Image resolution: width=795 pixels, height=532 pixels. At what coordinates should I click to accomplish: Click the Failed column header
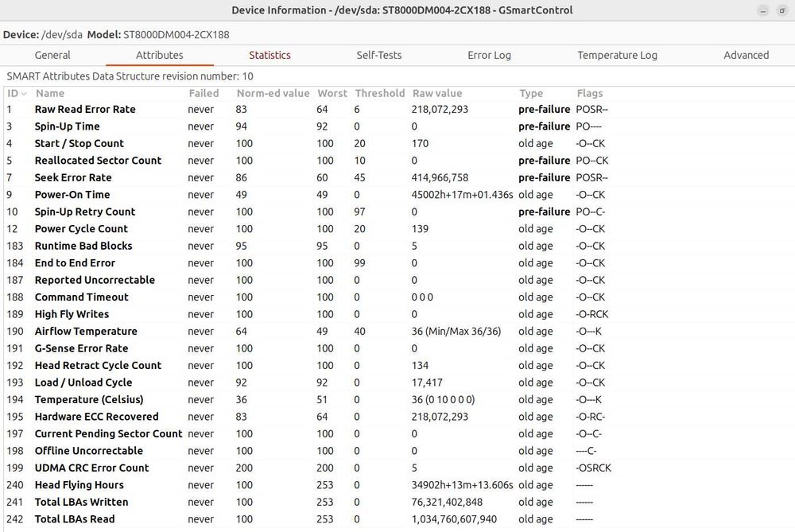click(x=204, y=93)
